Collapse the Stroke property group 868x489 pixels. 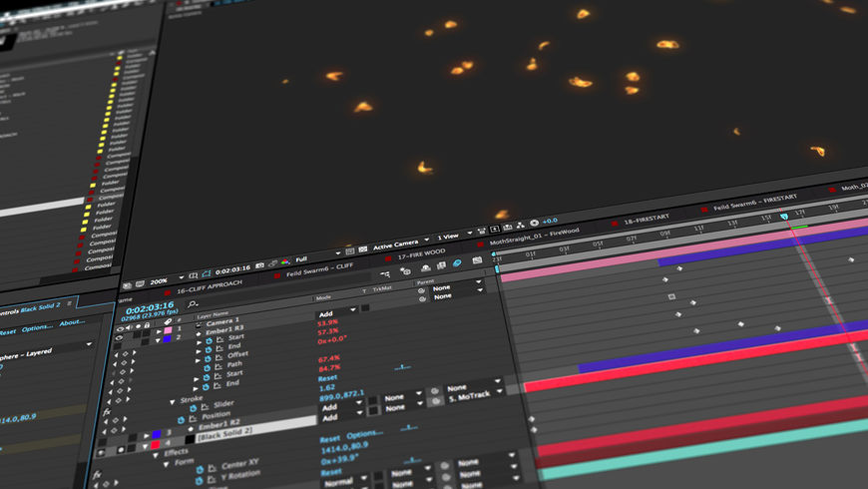171,399
